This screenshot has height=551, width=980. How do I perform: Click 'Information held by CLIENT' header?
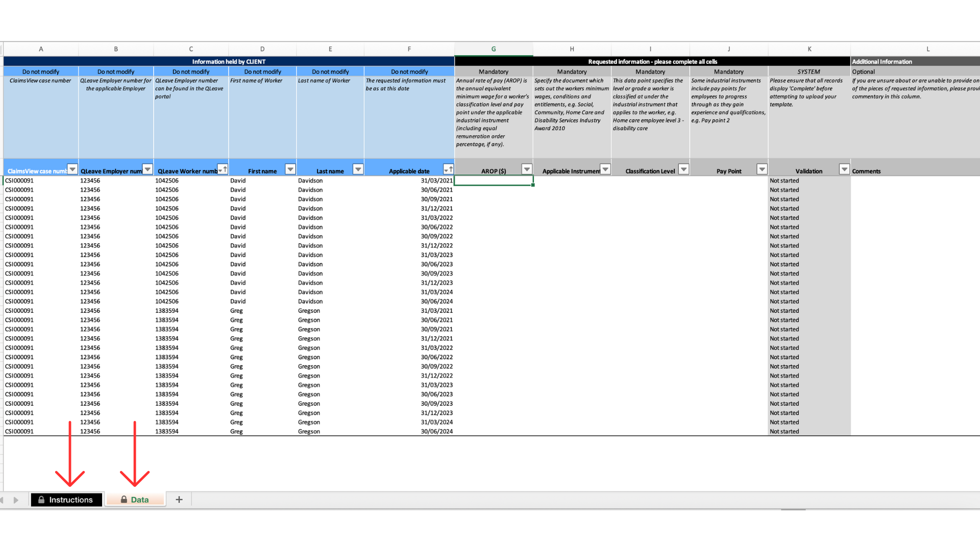229,62
